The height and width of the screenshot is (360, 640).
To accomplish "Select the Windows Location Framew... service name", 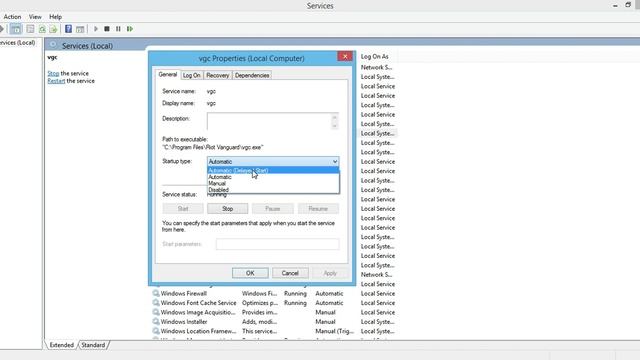I will (198, 331).
